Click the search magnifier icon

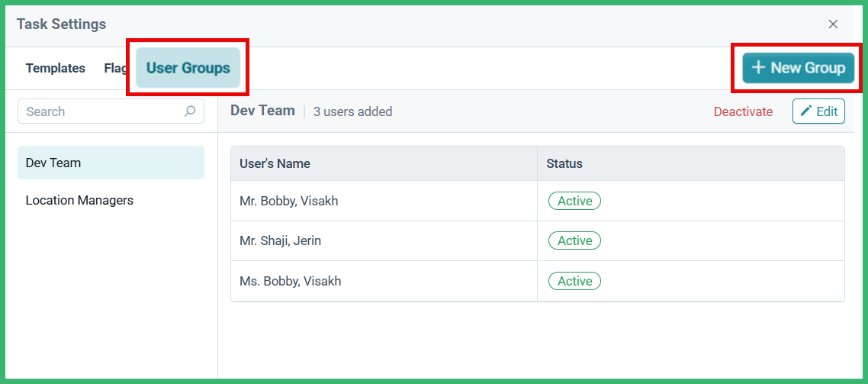pos(190,111)
